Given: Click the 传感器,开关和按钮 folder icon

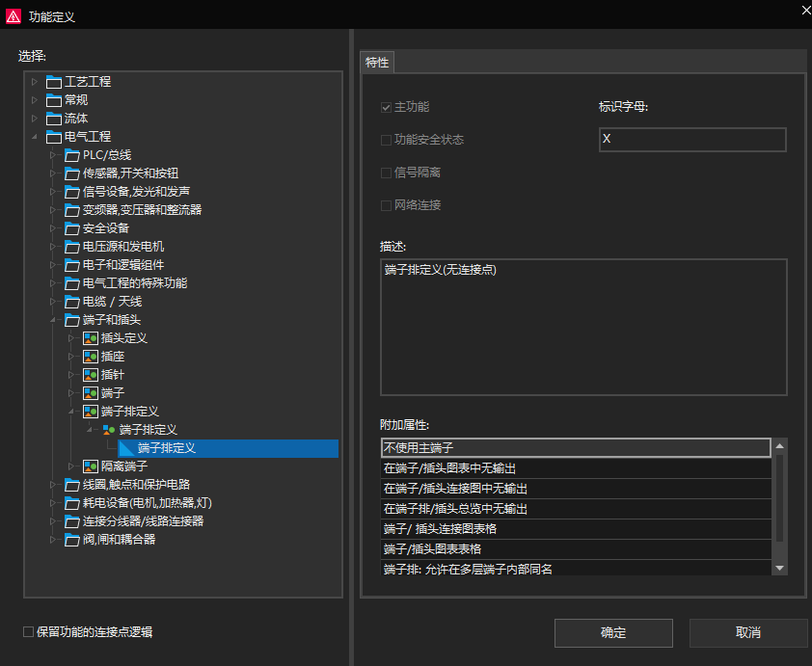Looking at the screenshot, I should 72,173.
